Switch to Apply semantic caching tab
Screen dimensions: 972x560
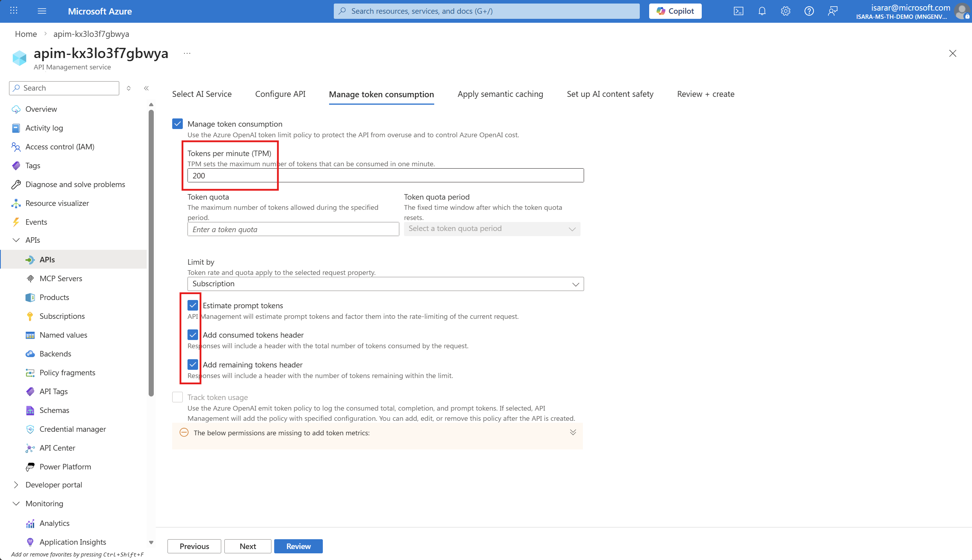click(x=500, y=94)
